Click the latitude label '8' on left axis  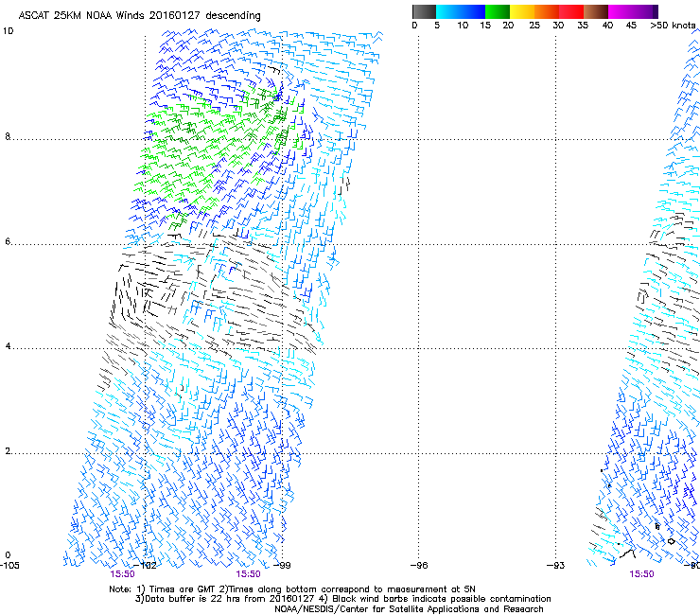(x=8, y=136)
